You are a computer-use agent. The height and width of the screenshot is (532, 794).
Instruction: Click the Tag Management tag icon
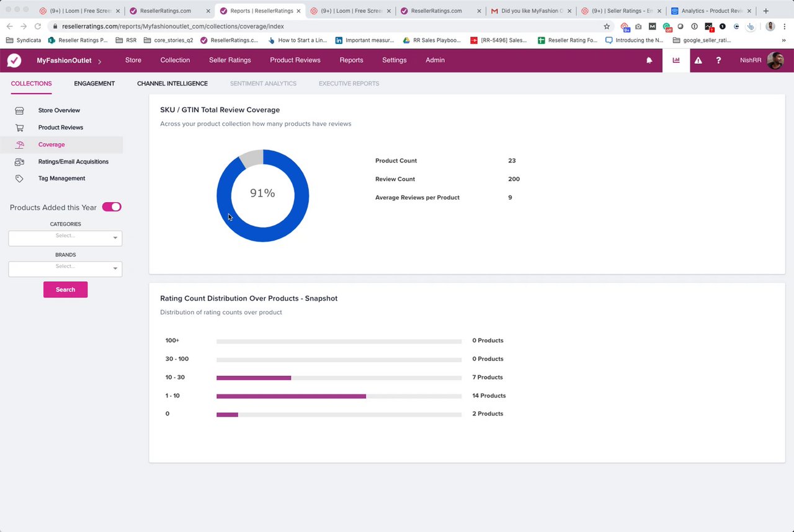[19, 179]
